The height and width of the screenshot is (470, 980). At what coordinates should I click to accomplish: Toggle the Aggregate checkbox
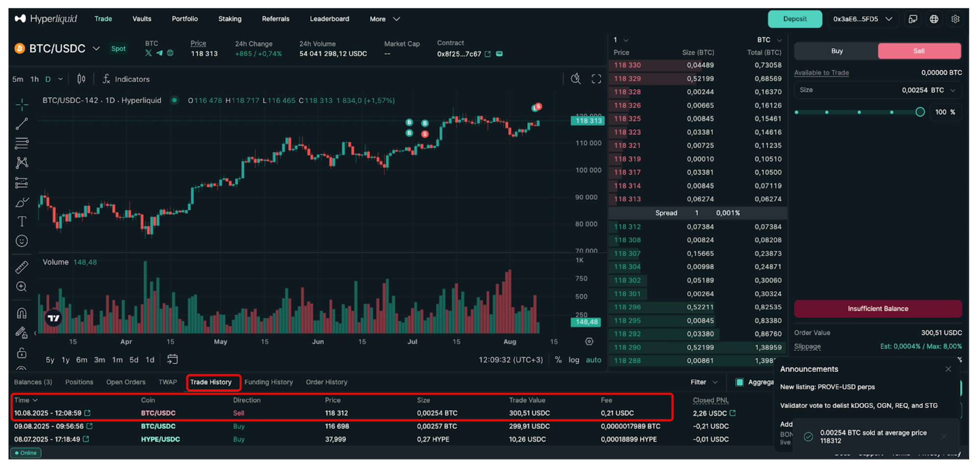click(739, 382)
